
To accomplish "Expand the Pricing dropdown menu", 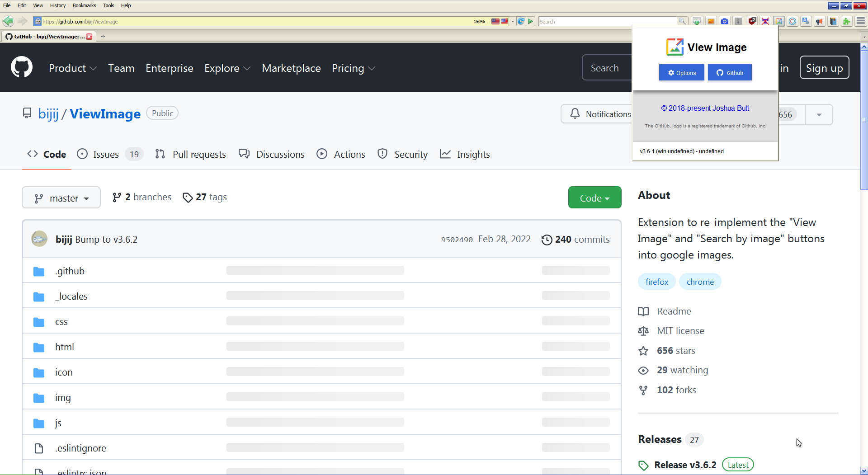I will tap(354, 68).
